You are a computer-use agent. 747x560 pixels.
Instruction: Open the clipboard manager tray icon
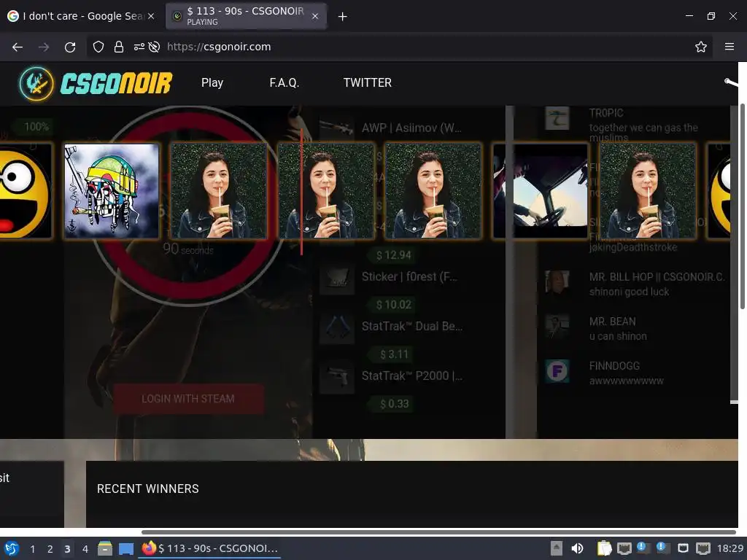click(x=604, y=548)
